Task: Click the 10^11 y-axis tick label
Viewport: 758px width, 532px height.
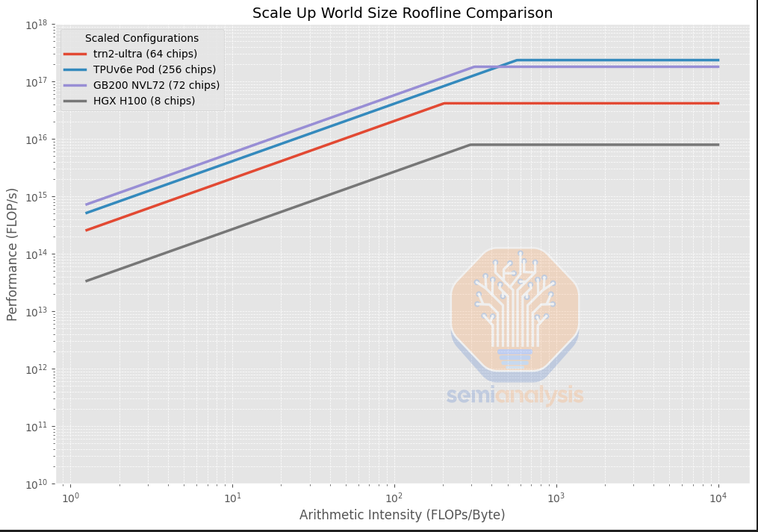Action: 37,427
